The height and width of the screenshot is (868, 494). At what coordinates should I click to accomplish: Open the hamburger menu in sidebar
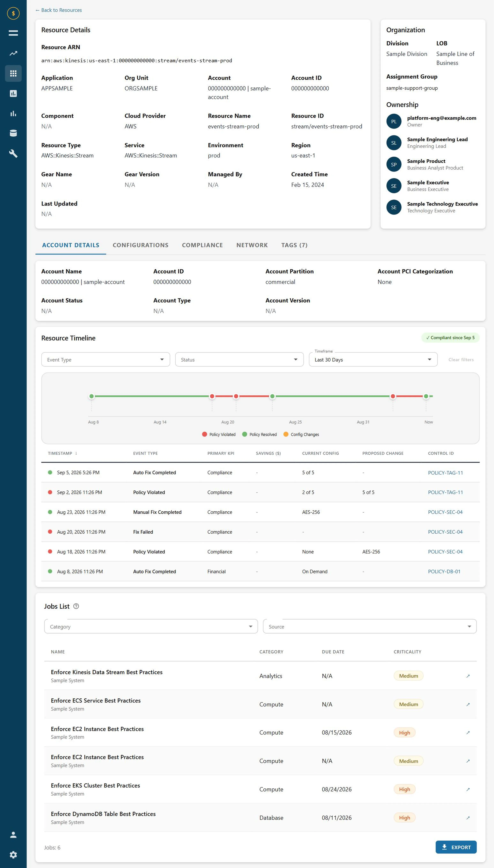(13, 33)
